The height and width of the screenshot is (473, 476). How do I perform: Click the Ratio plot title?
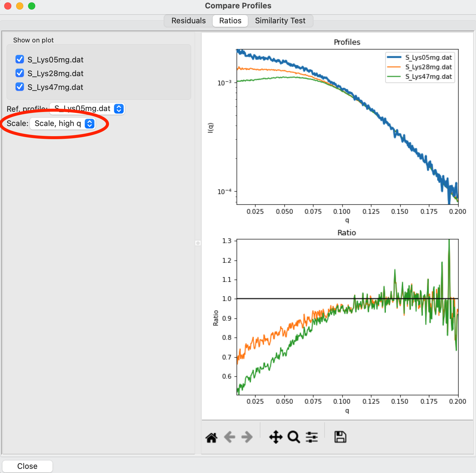pyautogui.click(x=346, y=233)
